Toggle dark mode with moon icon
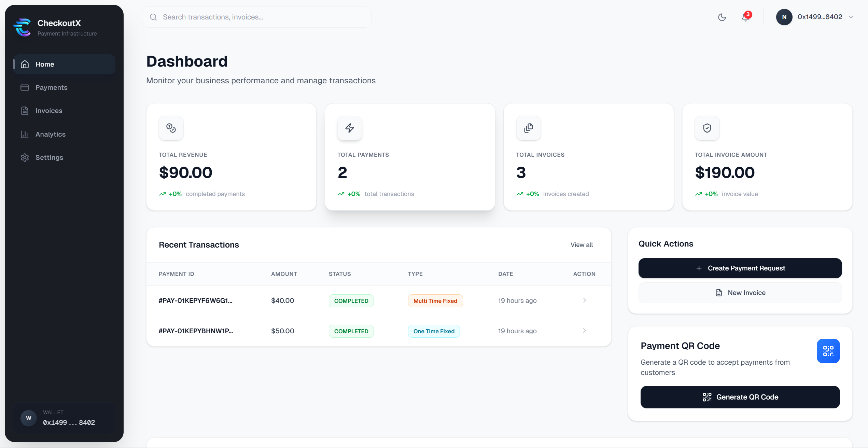 [722, 17]
